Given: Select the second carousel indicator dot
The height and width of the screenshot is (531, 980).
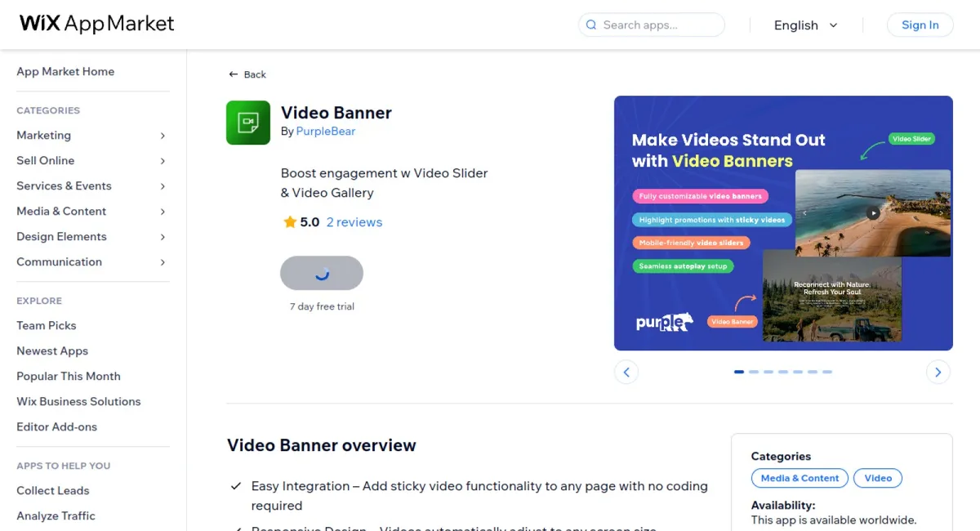Looking at the screenshot, I should tap(754, 372).
